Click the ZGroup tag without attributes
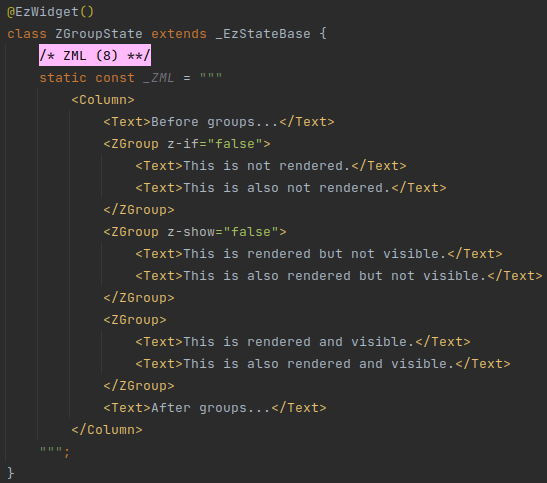 [x=135, y=319]
